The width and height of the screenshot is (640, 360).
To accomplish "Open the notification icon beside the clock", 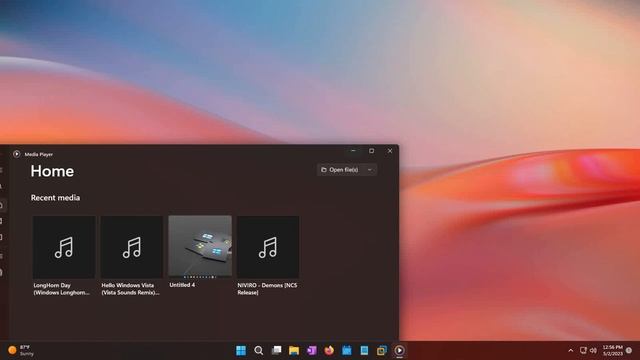I will (629, 350).
